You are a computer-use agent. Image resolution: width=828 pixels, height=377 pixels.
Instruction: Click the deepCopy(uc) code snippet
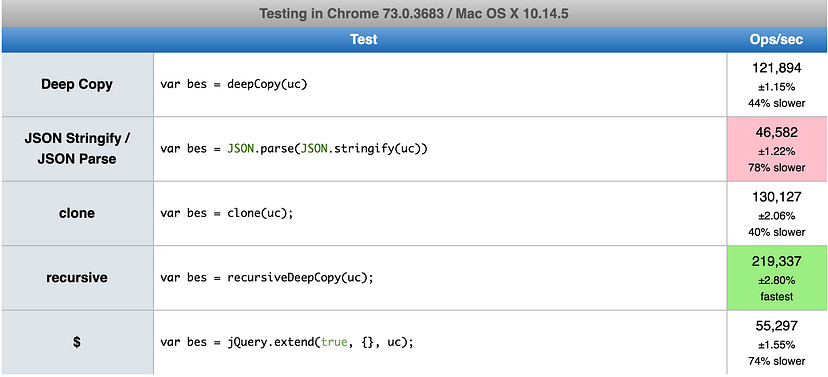(x=233, y=84)
